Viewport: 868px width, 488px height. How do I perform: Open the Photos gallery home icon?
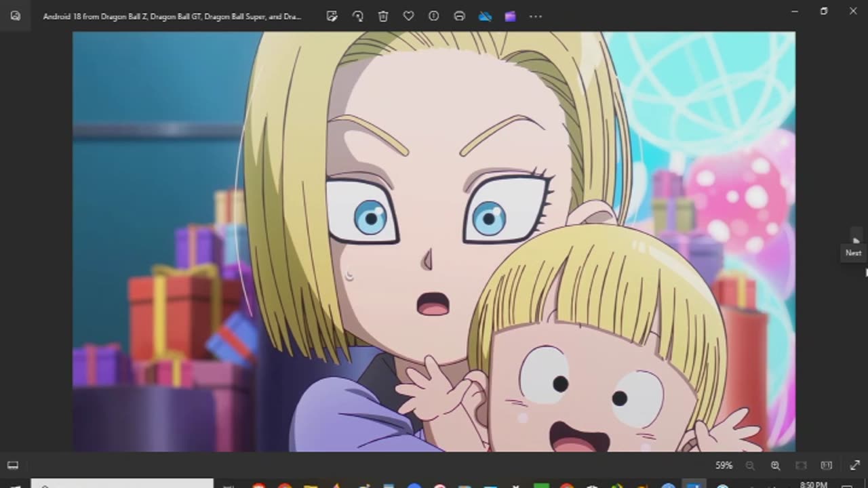(15, 16)
